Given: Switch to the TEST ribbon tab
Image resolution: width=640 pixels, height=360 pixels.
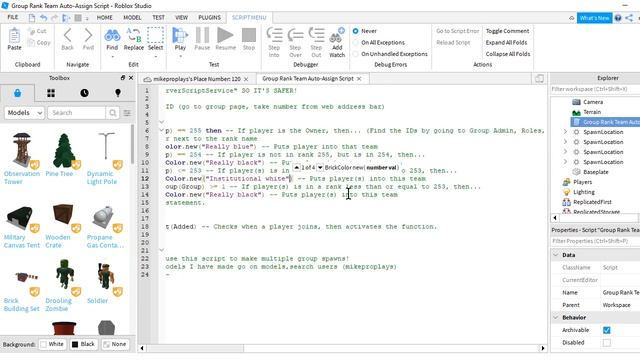Looking at the screenshot, I should pos(158,18).
